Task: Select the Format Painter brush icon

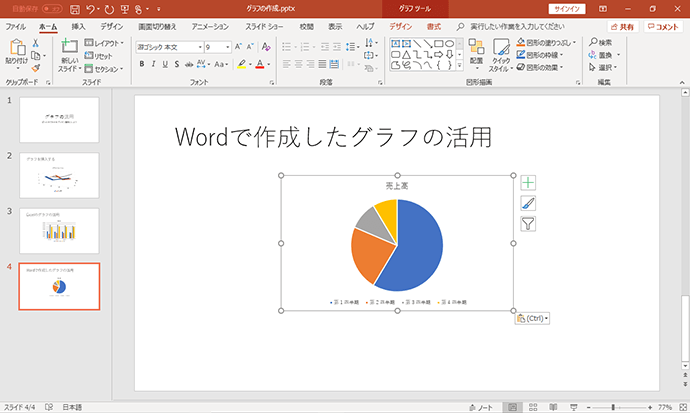Action: tap(36, 68)
